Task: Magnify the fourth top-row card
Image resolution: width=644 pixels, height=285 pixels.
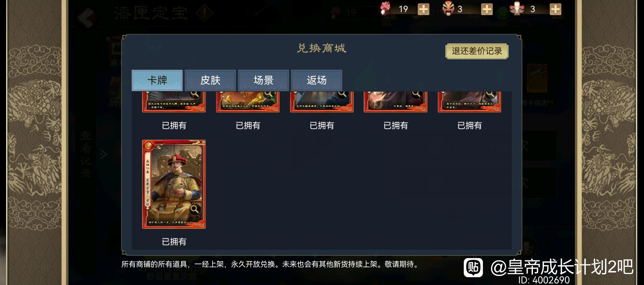Action: click(x=416, y=94)
